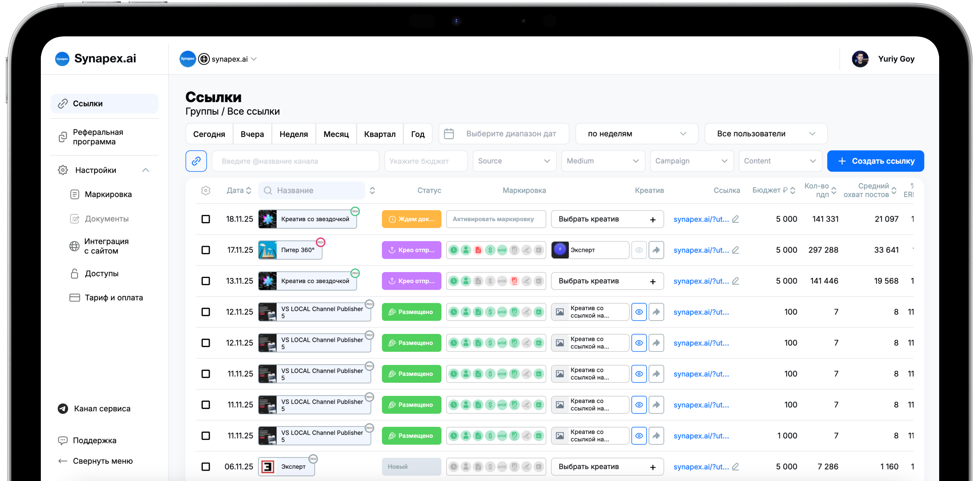The height and width of the screenshot is (481, 980).
Task: Select checkbox for Питер 360° row
Action: pyautogui.click(x=205, y=250)
